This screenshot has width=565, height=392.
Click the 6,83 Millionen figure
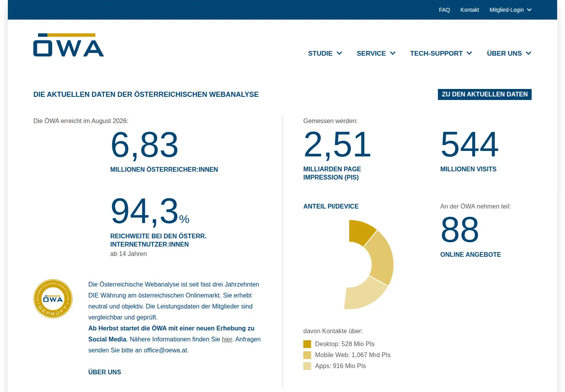pos(144,145)
